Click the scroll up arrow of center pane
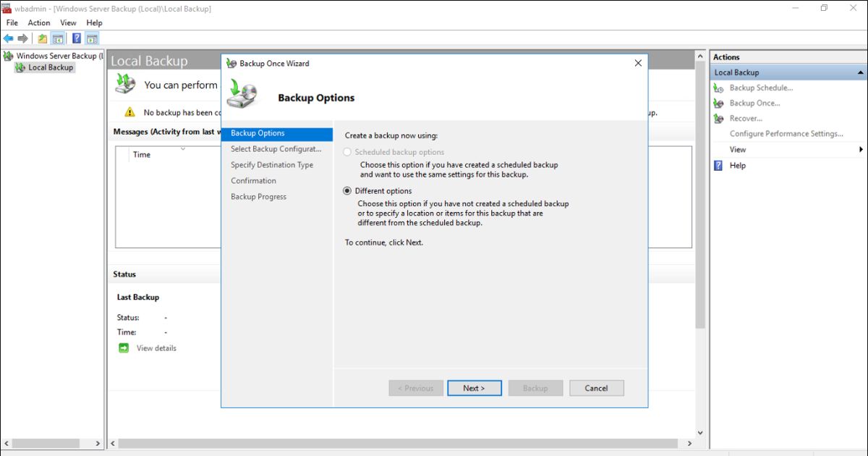Image resolution: width=868 pixels, height=456 pixels. click(x=699, y=56)
